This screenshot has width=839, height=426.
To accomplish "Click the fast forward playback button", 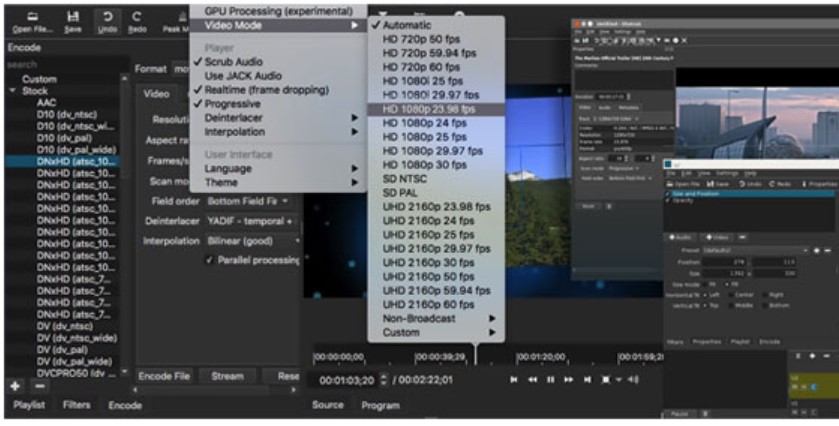I will click(569, 379).
